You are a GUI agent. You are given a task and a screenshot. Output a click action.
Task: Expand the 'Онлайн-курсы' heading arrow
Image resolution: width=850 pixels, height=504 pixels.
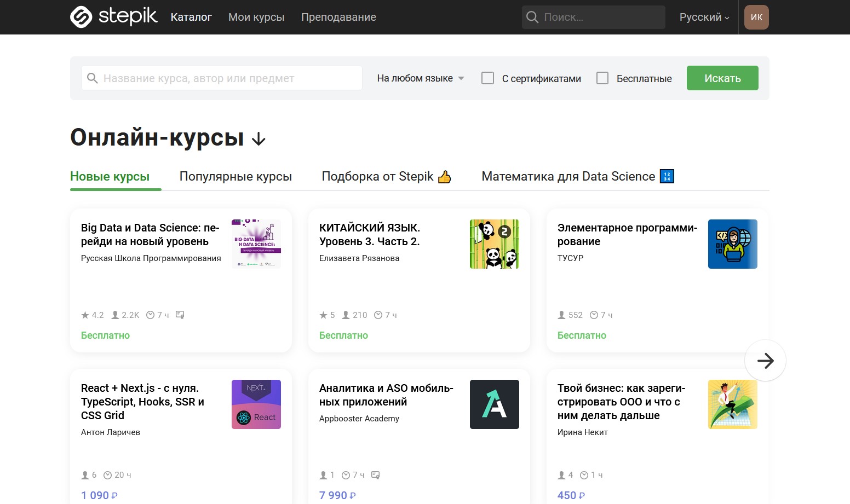coord(259,140)
